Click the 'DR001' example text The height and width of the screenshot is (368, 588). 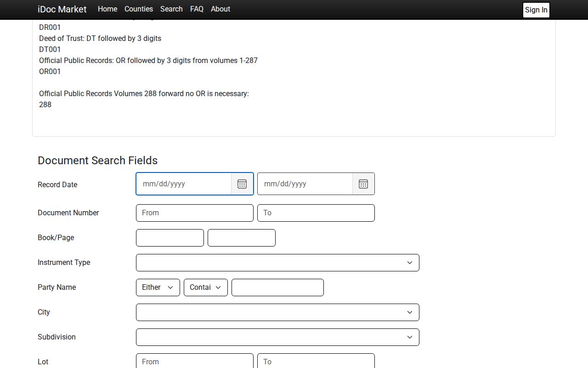(50, 27)
